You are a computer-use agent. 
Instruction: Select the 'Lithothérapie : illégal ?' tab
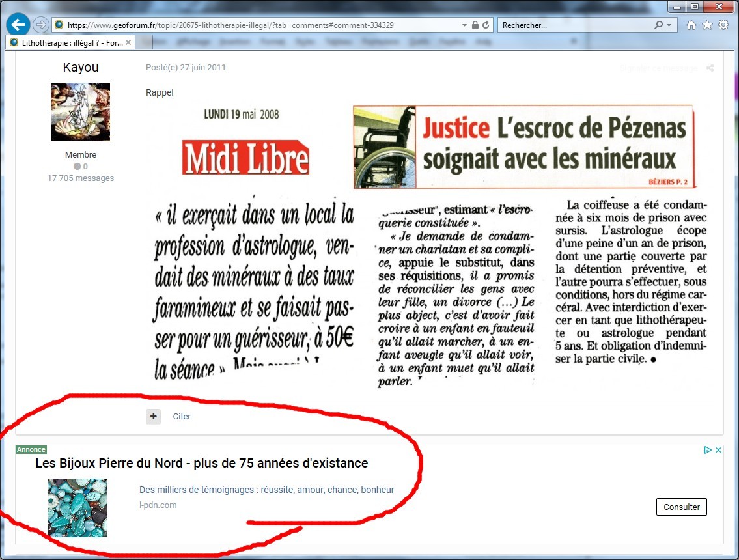pyautogui.click(x=65, y=42)
